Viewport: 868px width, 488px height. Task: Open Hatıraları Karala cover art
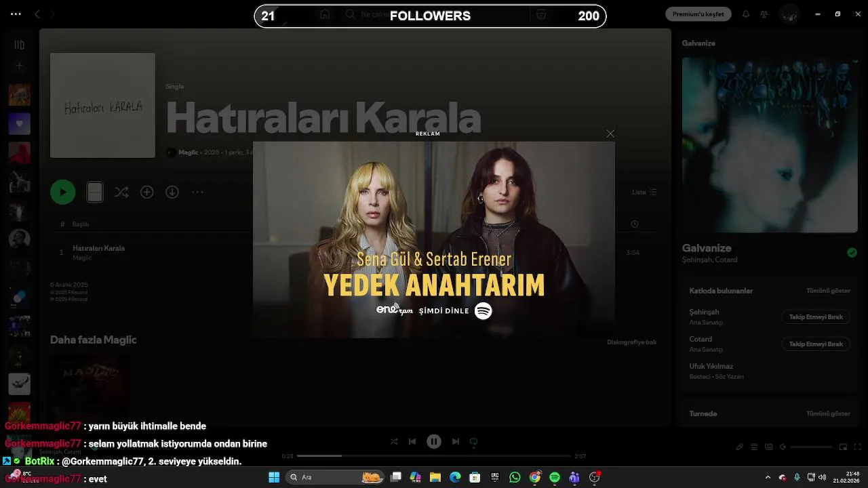click(102, 105)
